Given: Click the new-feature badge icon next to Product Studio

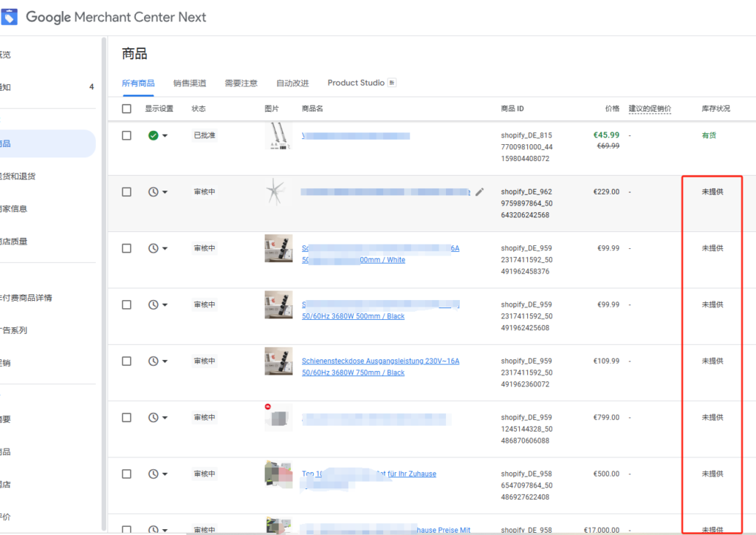Looking at the screenshot, I should [x=392, y=83].
